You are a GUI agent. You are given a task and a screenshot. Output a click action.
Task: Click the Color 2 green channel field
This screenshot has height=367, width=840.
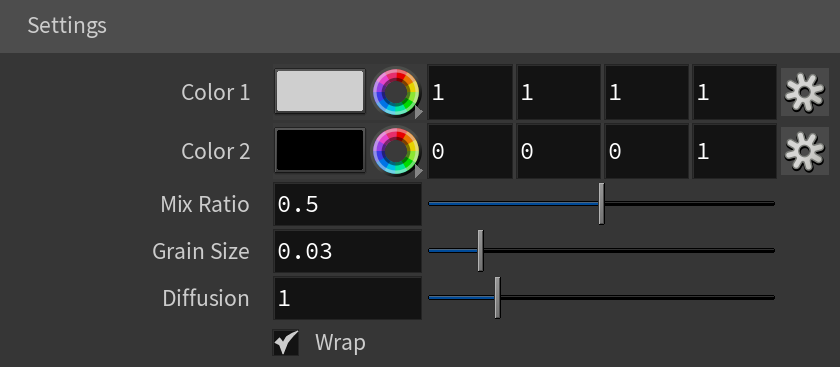point(558,152)
